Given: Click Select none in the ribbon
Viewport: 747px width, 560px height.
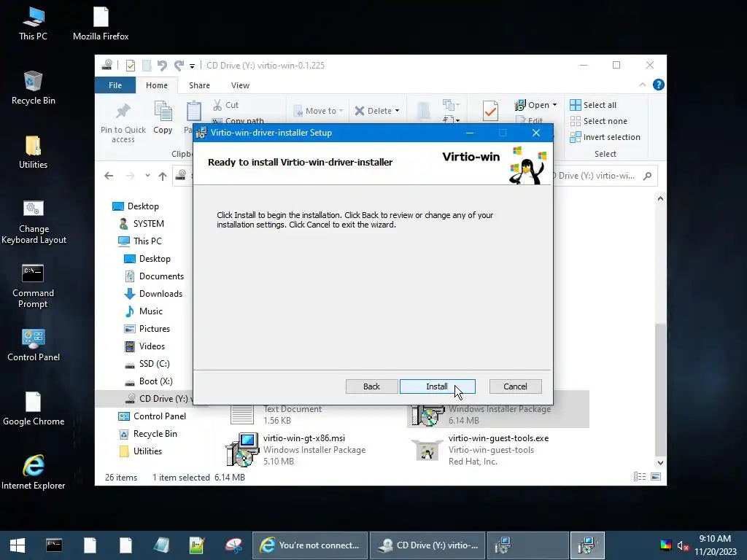Looking at the screenshot, I should click(x=598, y=121).
